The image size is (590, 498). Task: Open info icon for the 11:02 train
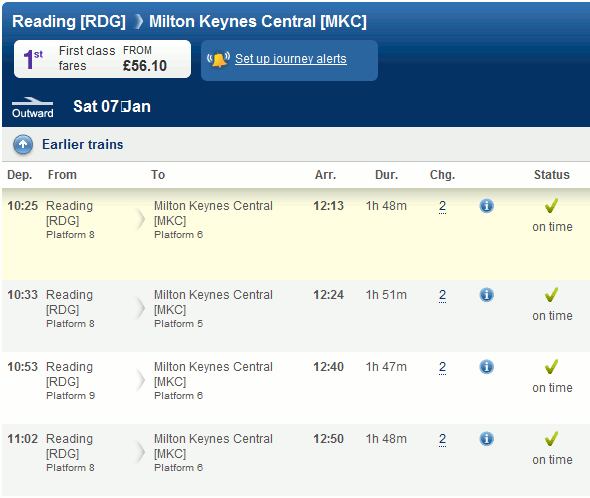click(x=487, y=439)
